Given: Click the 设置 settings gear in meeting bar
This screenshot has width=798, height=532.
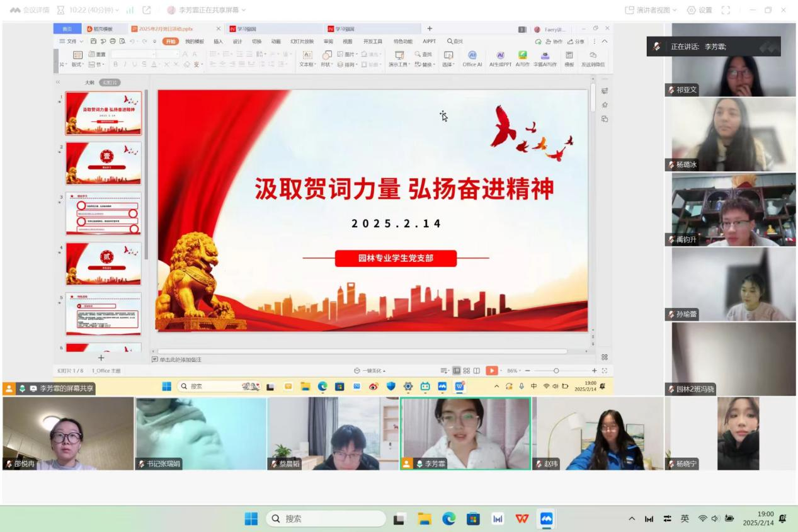Looking at the screenshot, I should click(699, 10).
